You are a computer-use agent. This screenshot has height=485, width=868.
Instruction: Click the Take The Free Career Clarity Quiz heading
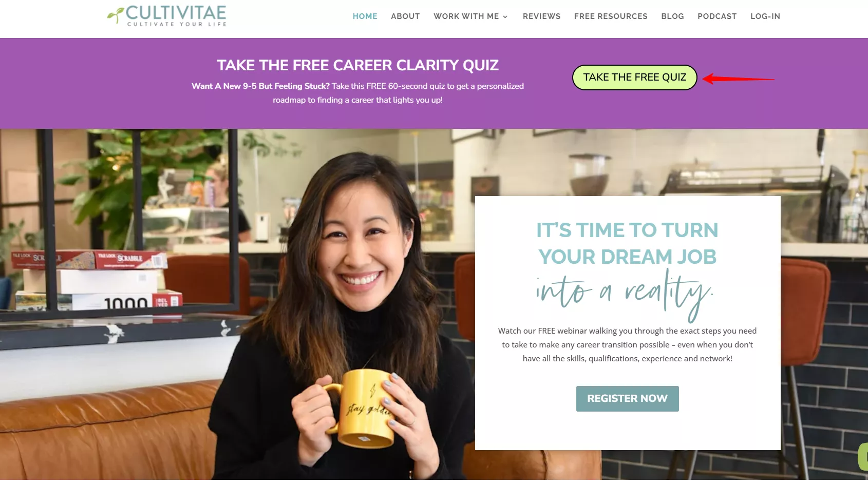[357, 65]
